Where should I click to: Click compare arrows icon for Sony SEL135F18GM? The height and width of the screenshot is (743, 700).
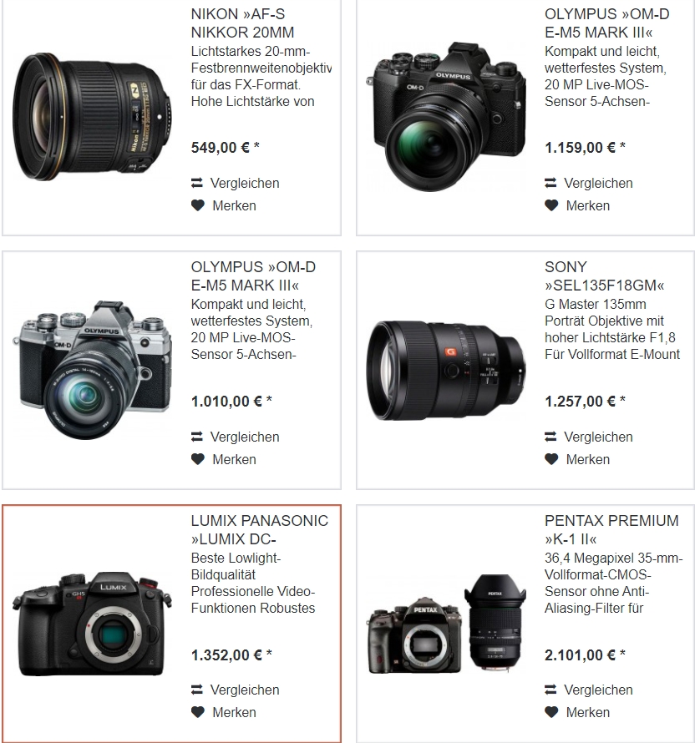click(550, 437)
